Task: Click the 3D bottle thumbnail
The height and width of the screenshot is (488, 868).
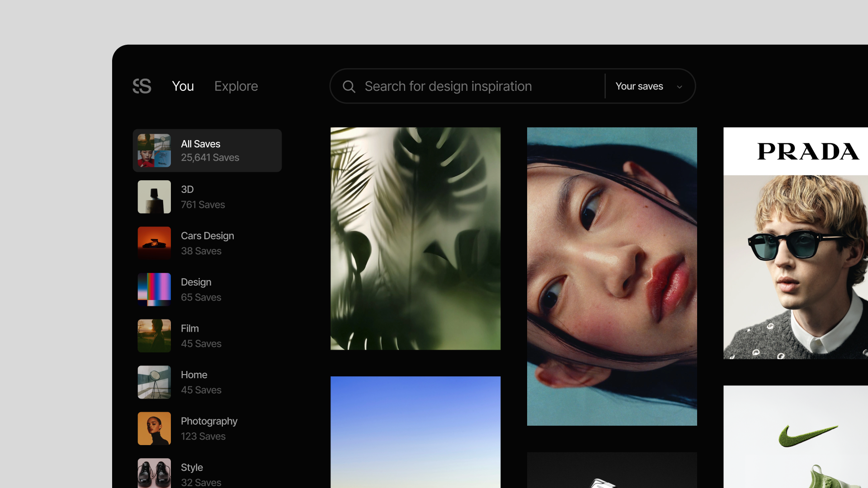Action: click(154, 197)
